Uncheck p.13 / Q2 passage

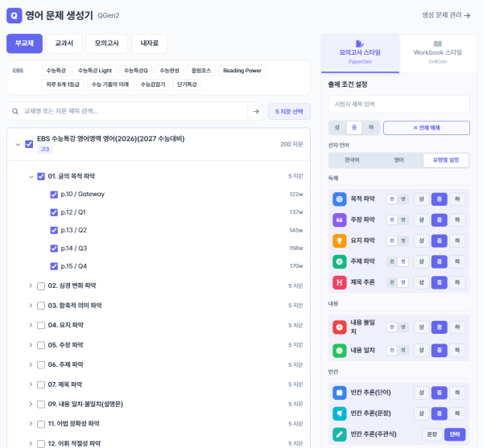tap(54, 231)
